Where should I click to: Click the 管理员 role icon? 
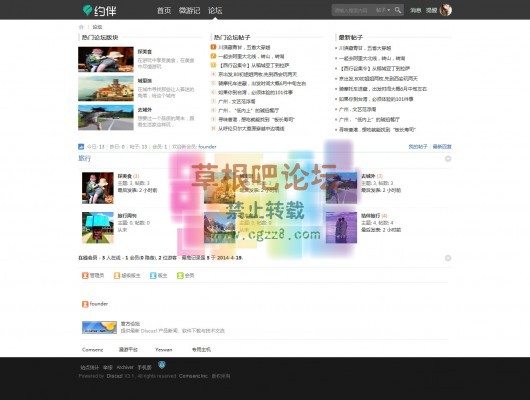[85, 276]
